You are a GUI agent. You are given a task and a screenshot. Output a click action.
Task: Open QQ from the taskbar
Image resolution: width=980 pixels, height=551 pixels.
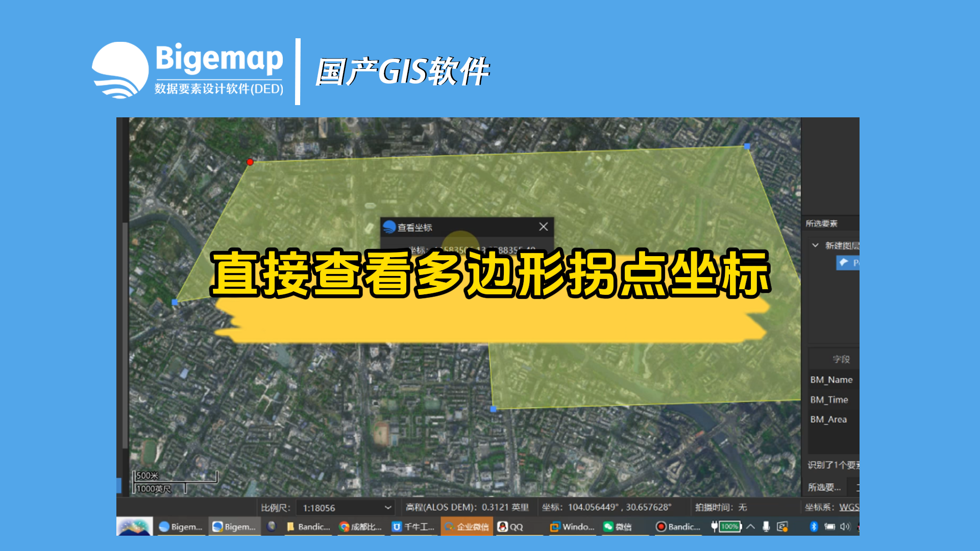click(x=510, y=527)
